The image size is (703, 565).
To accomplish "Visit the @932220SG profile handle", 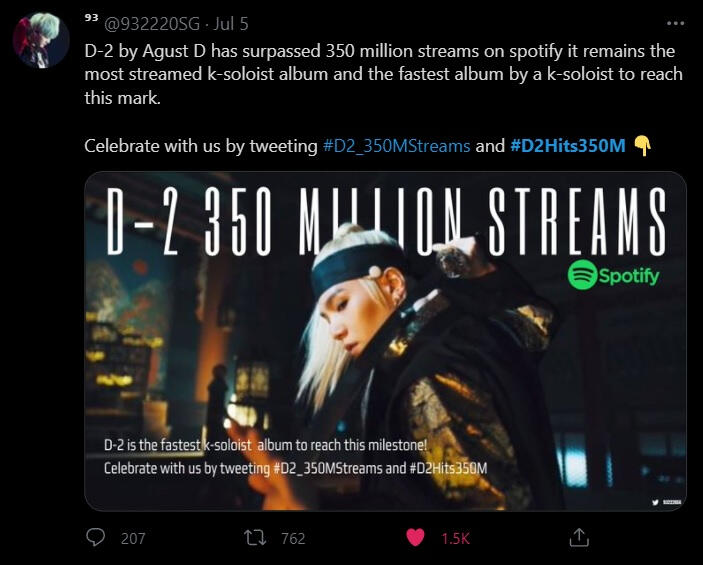I will pos(152,24).
